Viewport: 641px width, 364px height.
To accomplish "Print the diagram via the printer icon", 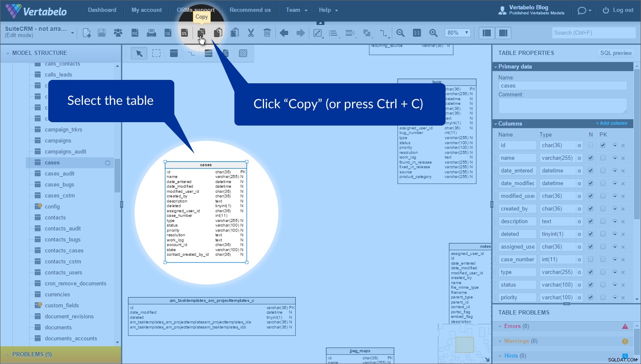I will [151, 33].
